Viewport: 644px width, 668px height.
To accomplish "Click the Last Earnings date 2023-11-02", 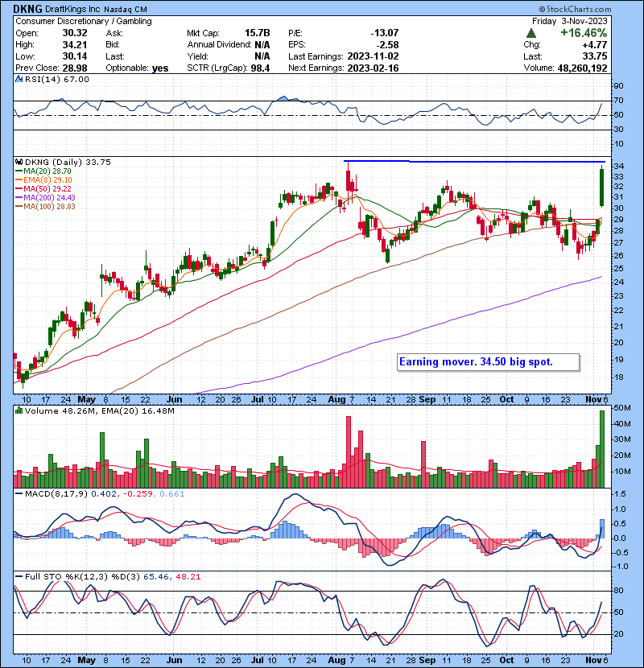I will click(x=373, y=56).
